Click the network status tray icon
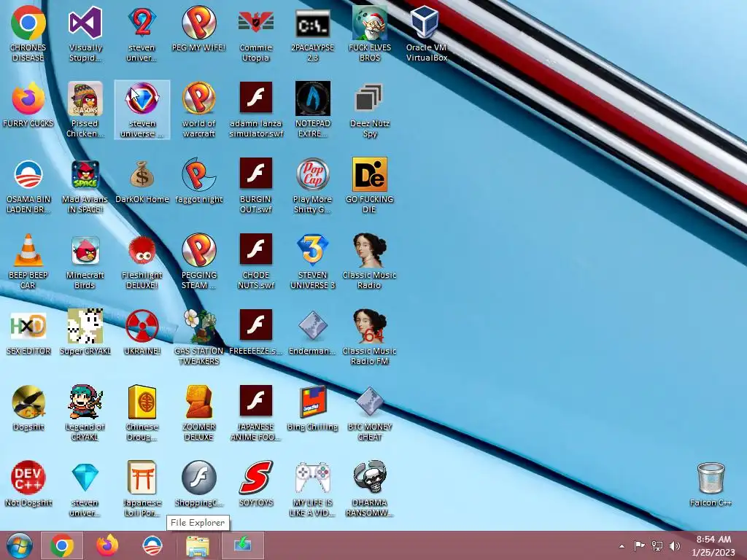This screenshot has height=560, width=747. tap(657, 545)
